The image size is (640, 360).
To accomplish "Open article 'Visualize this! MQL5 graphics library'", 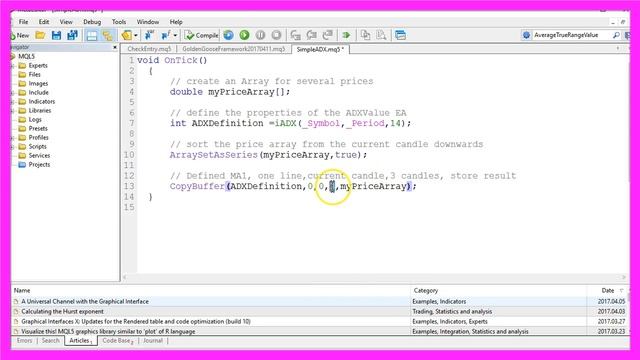I will (108, 331).
